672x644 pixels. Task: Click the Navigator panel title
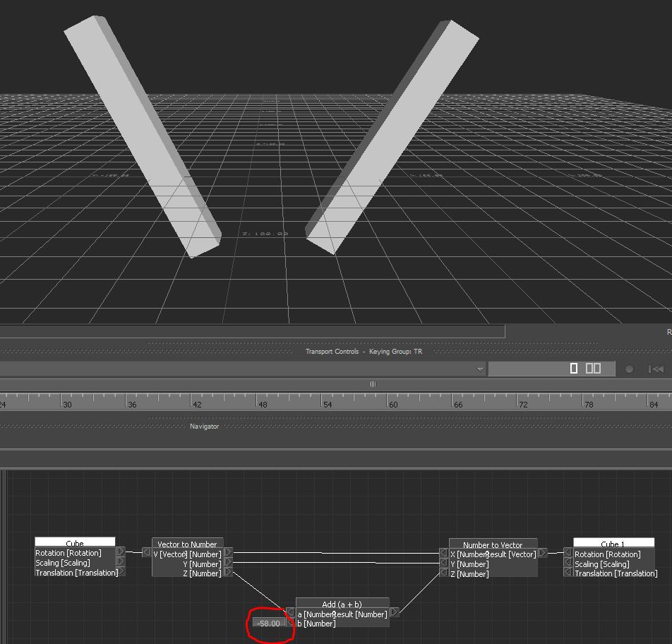click(x=205, y=427)
